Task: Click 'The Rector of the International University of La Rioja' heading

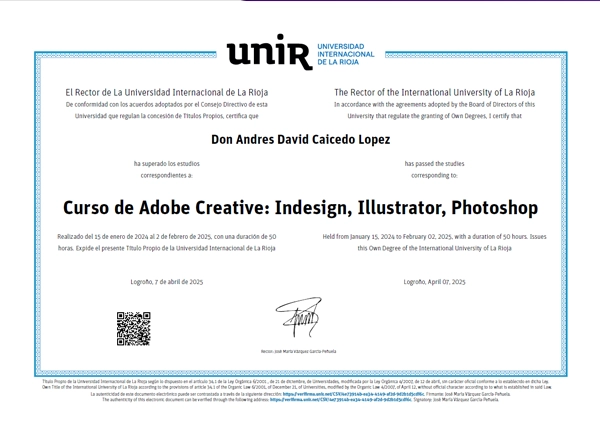Action: (434, 93)
